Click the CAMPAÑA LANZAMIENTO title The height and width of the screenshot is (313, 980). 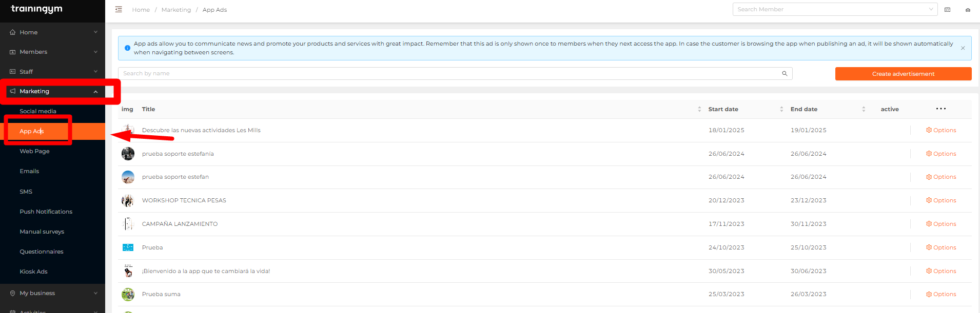[x=180, y=224]
